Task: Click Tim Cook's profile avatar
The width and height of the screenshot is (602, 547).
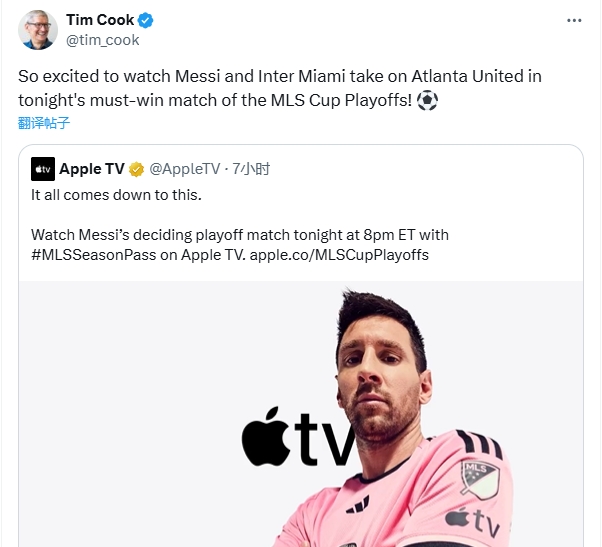Action: tap(38, 30)
